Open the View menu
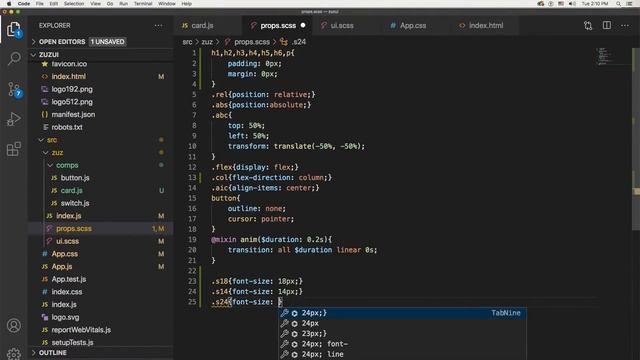Screen dimensions: 640x360 pyautogui.click(x=95, y=4)
